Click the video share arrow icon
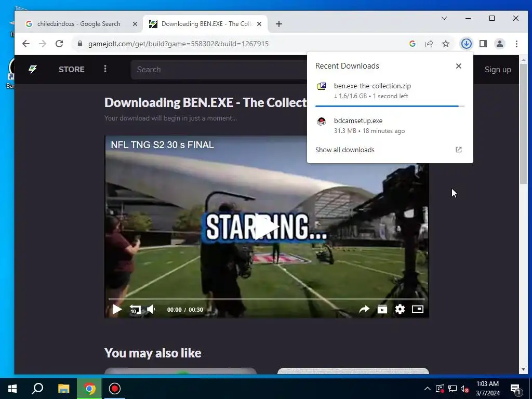This screenshot has width=532, height=399. 364,309
